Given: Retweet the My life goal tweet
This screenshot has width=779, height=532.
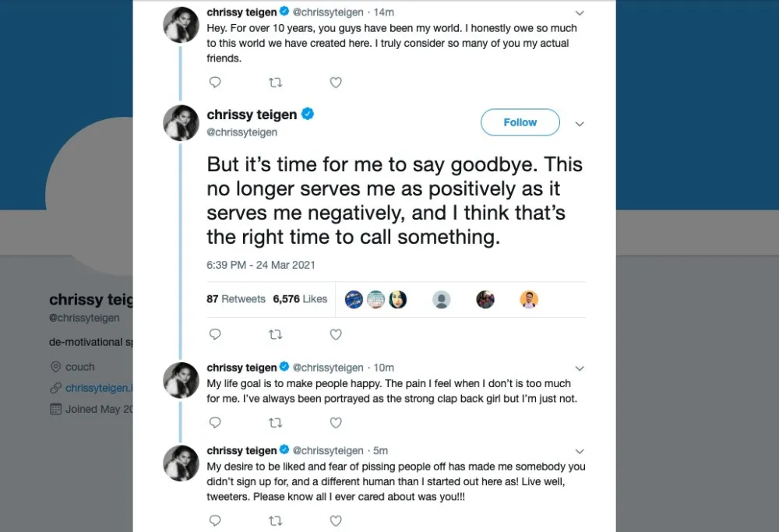Looking at the screenshot, I should [275, 422].
